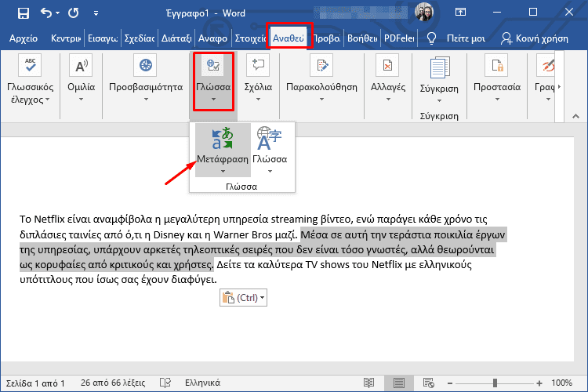This screenshot has height=392, width=588.
Task: Open the PDFelement tab
Action: point(399,38)
